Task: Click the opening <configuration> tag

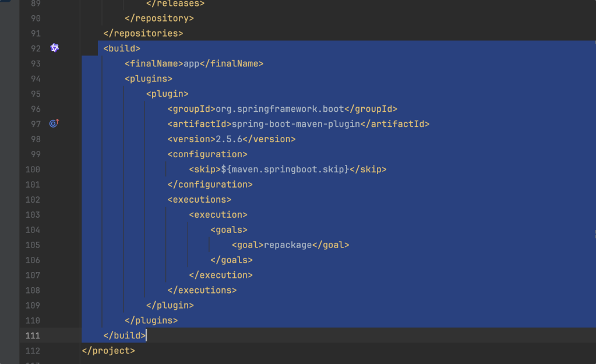Action: 207,154
